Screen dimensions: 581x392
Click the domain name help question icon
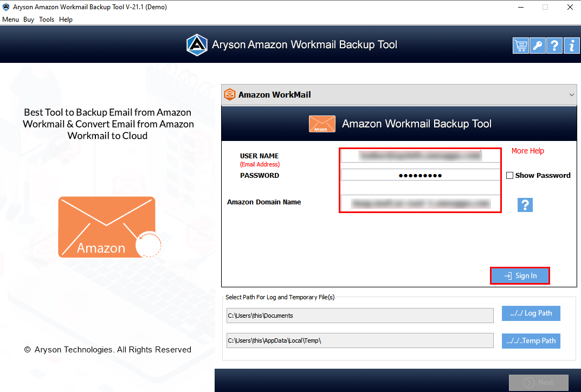[x=525, y=205]
